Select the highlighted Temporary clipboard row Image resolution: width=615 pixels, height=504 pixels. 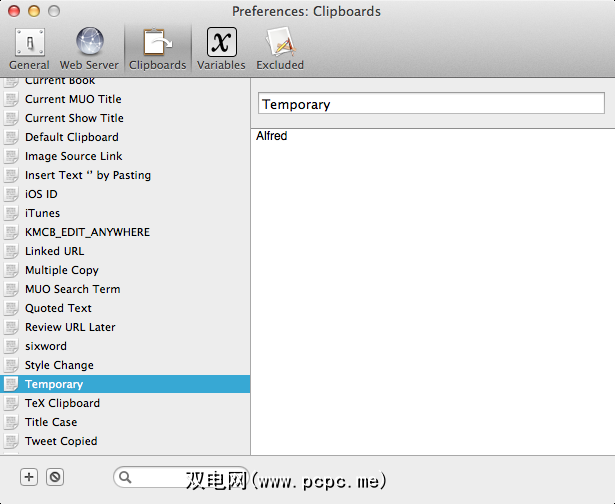click(x=125, y=384)
